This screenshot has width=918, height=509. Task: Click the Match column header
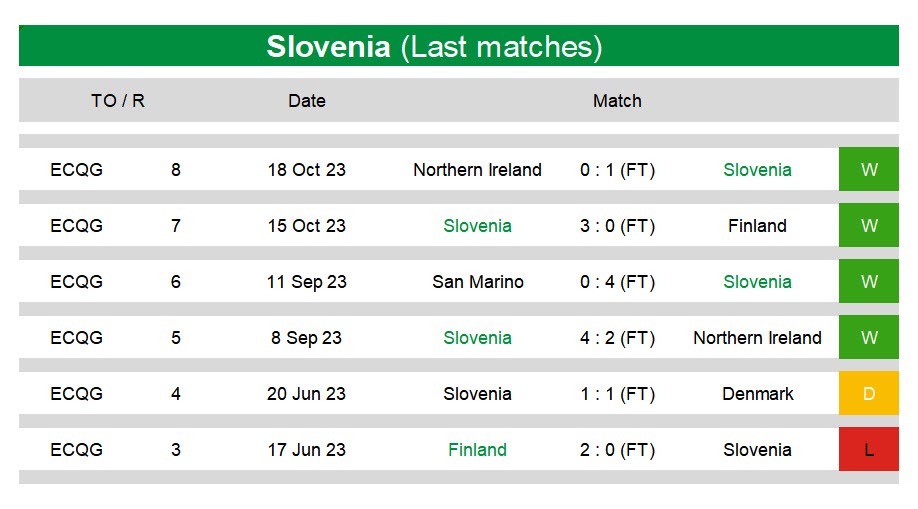[x=617, y=101]
